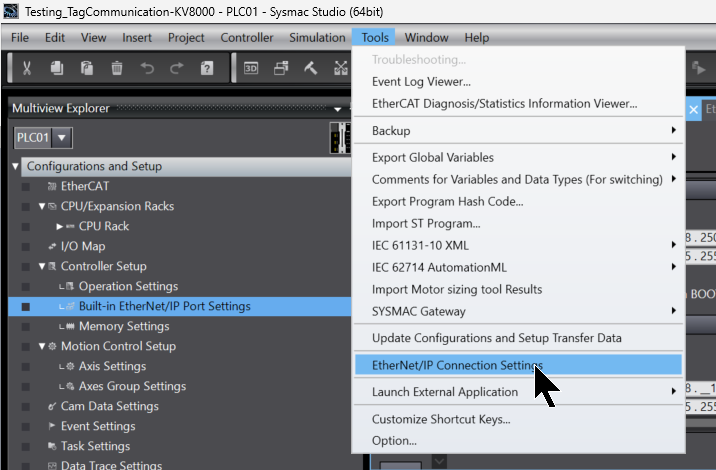Open the File menu
Image resolution: width=716 pixels, height=470 pixels.
pos(20,37)
